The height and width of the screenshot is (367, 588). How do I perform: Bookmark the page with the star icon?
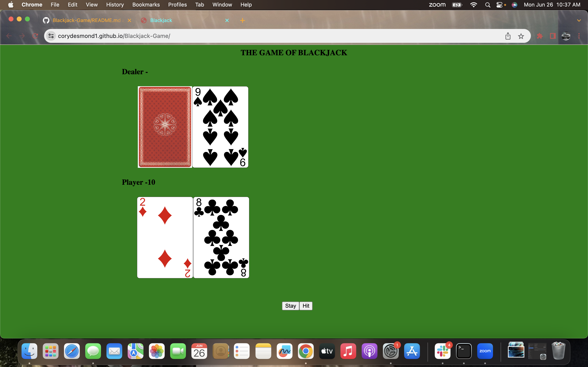point(521,36)
